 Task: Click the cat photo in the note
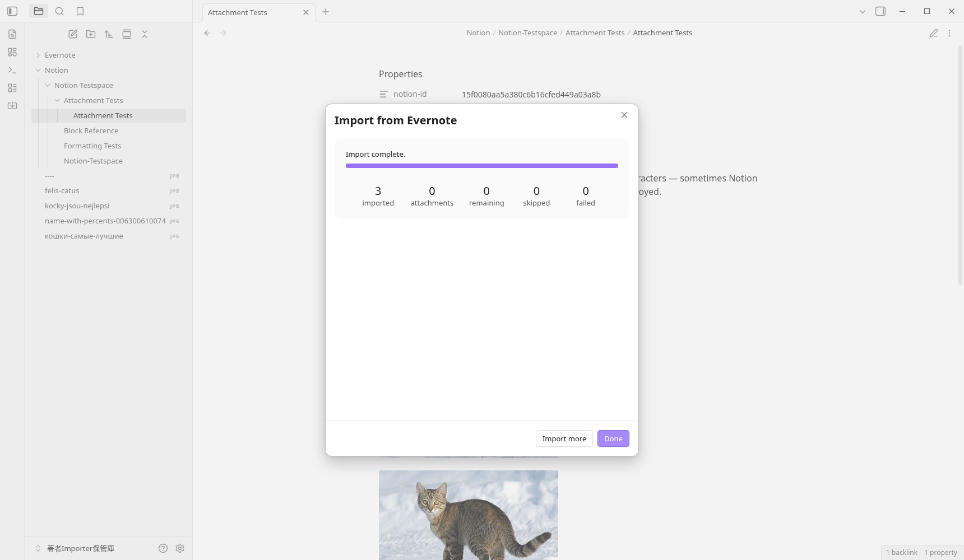point(469,515)
